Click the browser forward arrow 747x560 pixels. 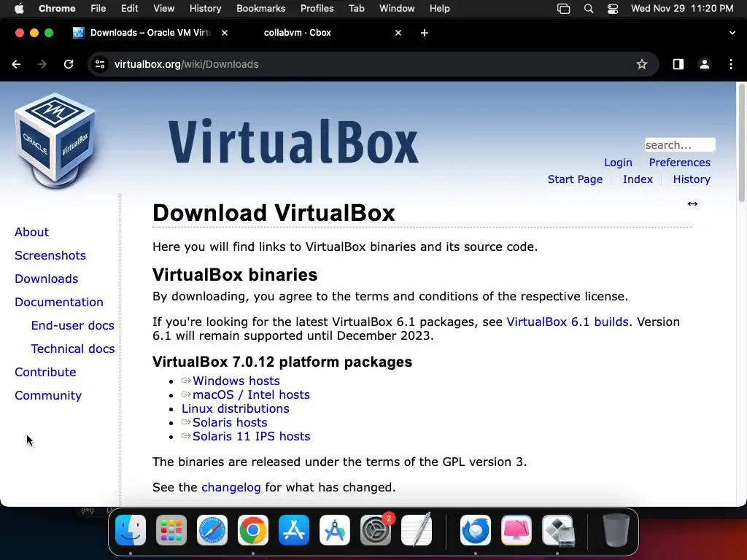[x=42, y=64]
